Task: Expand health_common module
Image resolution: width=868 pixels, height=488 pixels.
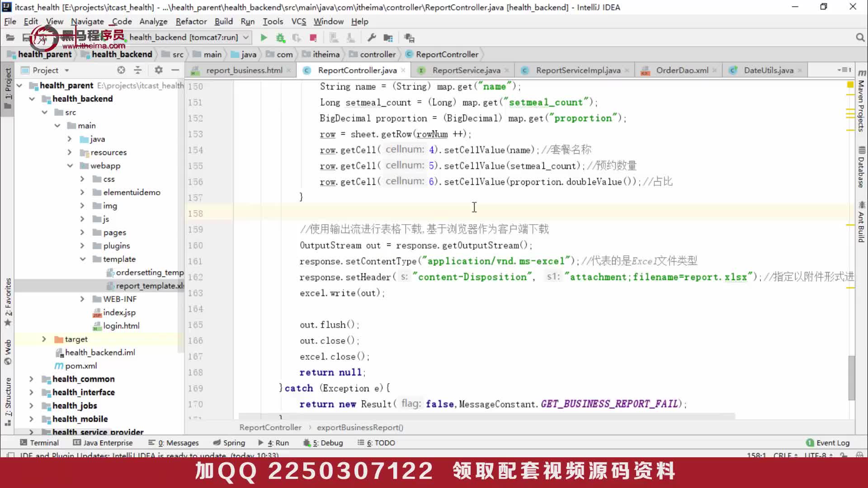Action: point(32,379)
